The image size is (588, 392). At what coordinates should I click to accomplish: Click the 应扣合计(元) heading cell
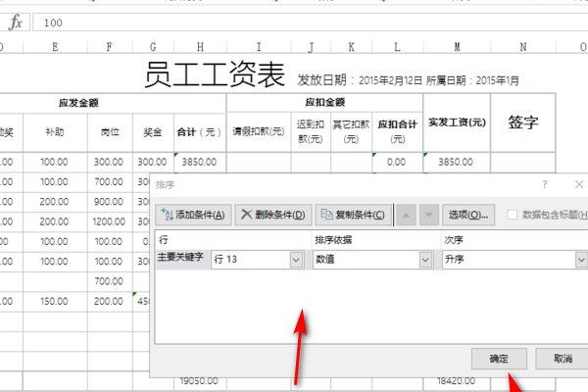[x=398, y=131]
